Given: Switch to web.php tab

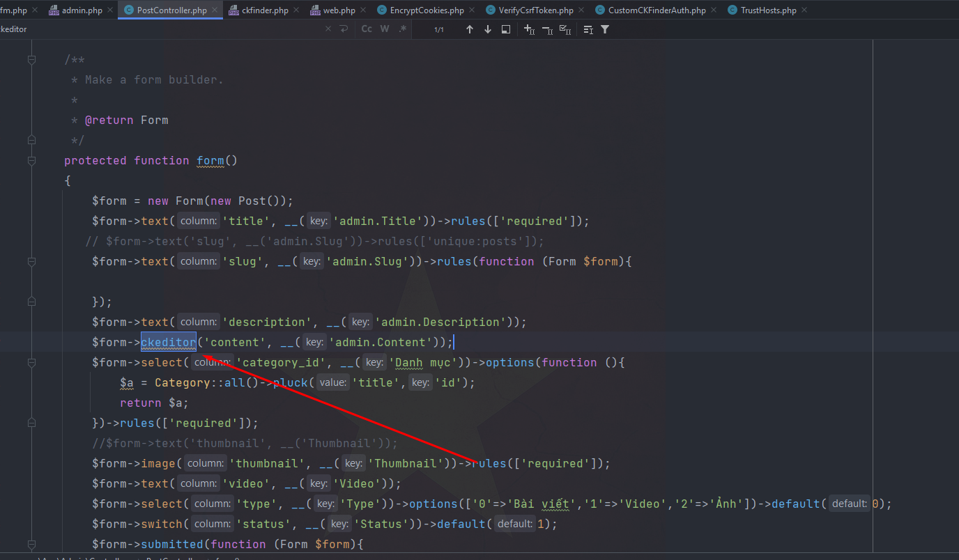Looking at the screenshot, I should [x=339, y=10].
